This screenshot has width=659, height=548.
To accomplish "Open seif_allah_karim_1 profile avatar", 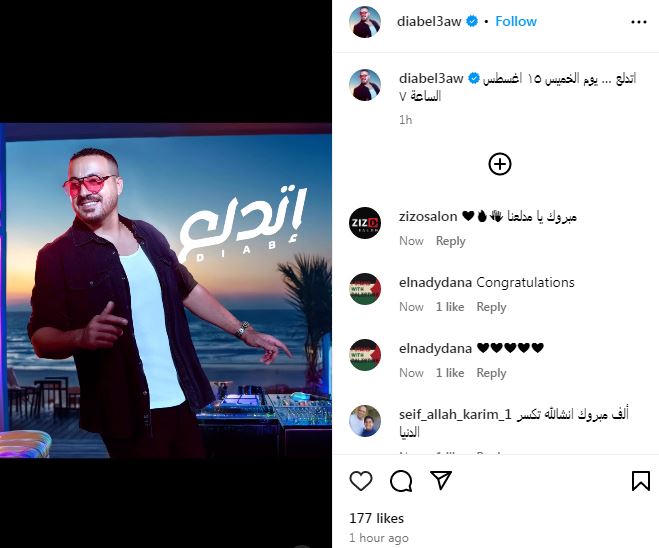I will [365, 421].
